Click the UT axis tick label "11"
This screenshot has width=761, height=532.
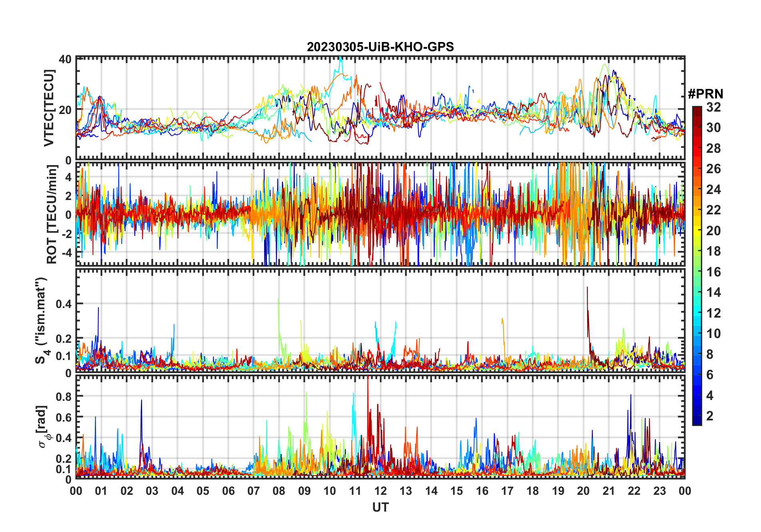point(355,491)
